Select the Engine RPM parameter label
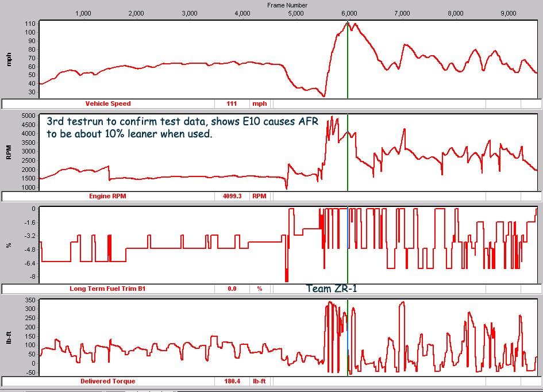 107,196
